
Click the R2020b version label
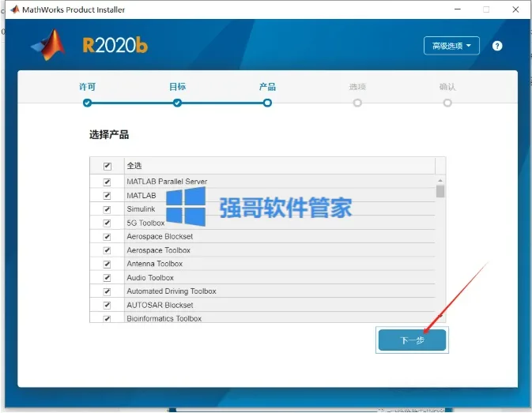click(115, 45)
